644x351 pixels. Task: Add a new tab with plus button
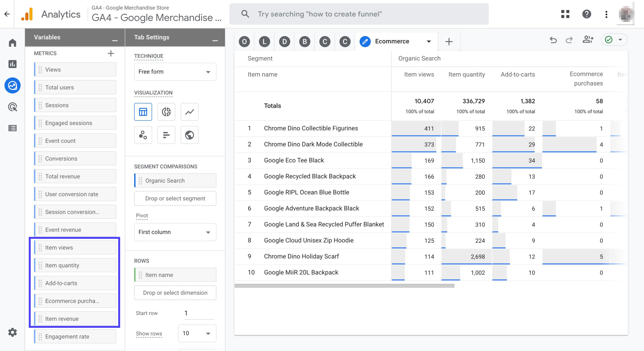(449, 41)
